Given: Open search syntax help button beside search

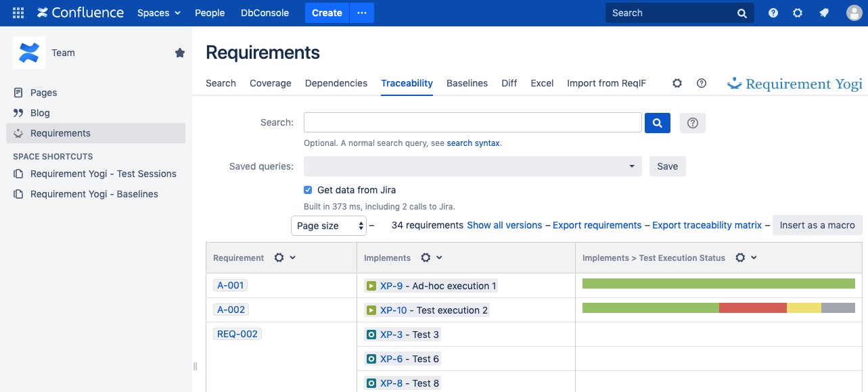Looking at the screenshot, I should coord(692,123).
